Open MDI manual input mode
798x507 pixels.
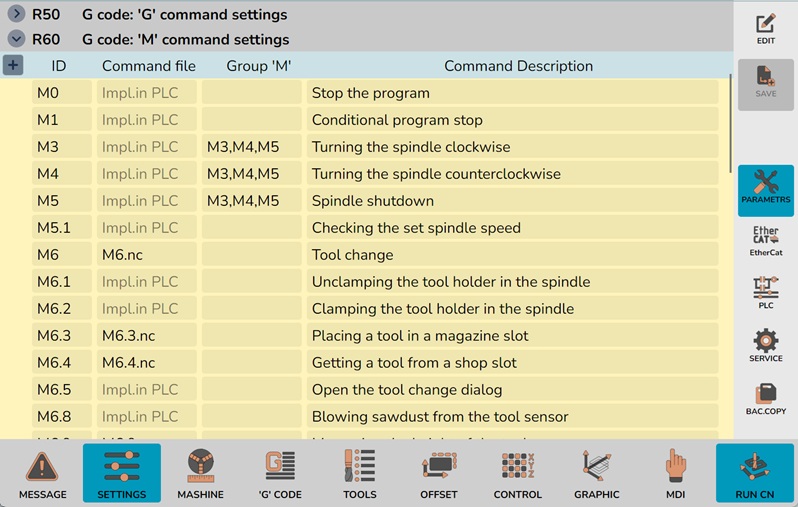point(676,474)
